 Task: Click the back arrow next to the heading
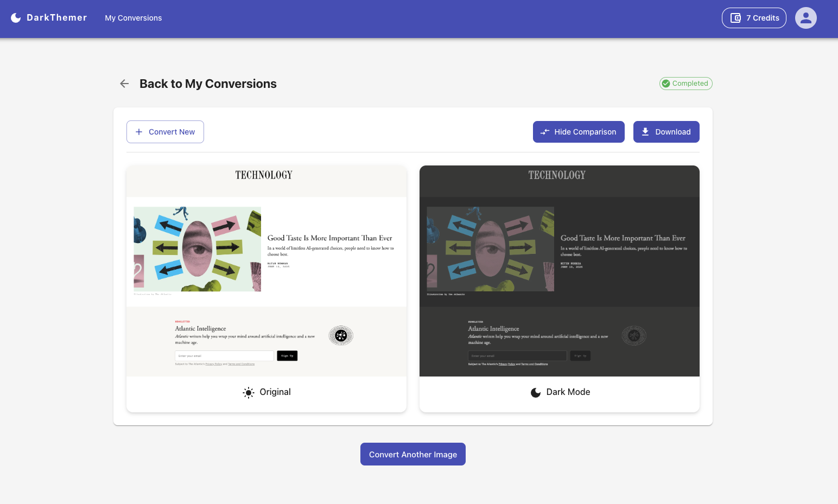click(x=124, y=84)
